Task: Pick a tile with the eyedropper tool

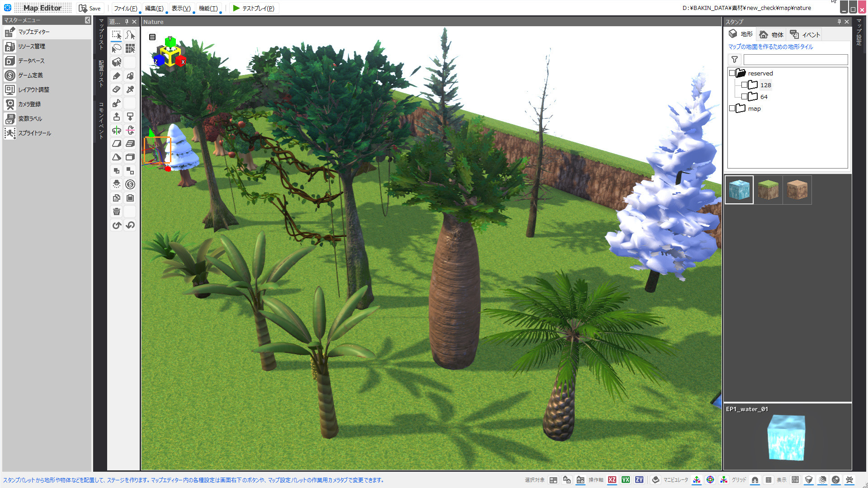Action: (130, 89)
